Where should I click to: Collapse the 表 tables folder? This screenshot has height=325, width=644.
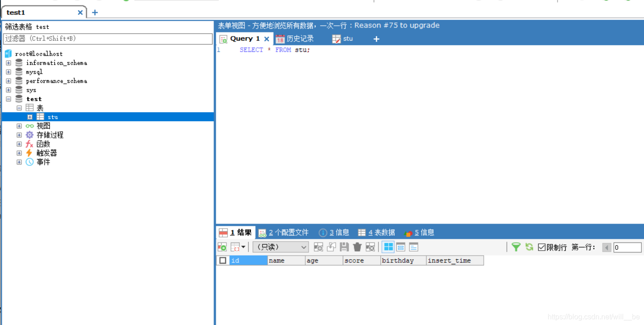point(19,108)
